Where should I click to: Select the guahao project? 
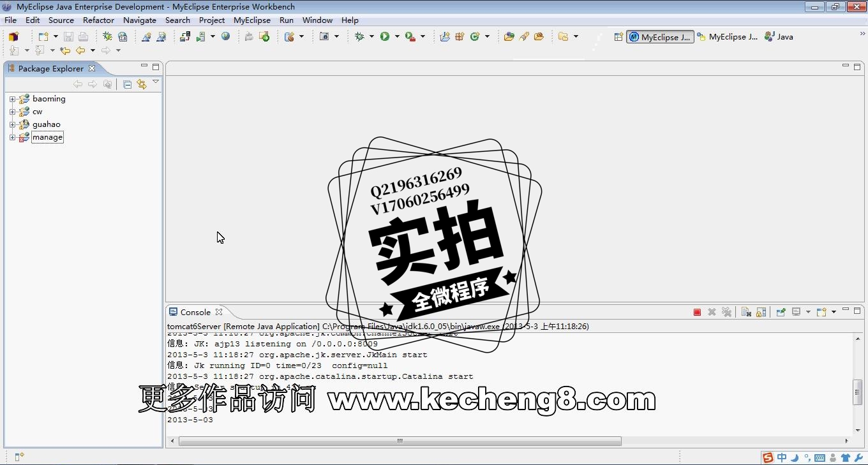click(46, 124)
